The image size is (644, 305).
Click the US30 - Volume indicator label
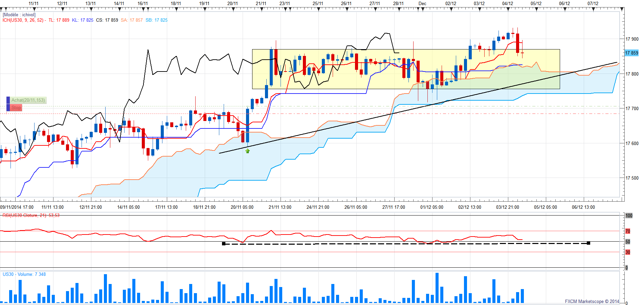24,274
